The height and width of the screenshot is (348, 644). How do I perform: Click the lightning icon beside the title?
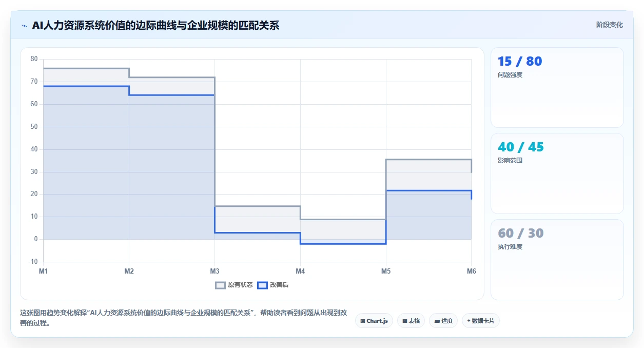[x=24, y=25]
